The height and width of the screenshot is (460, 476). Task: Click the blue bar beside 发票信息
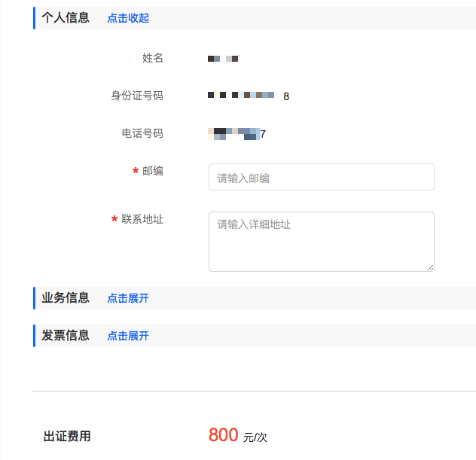pos(35,336)
